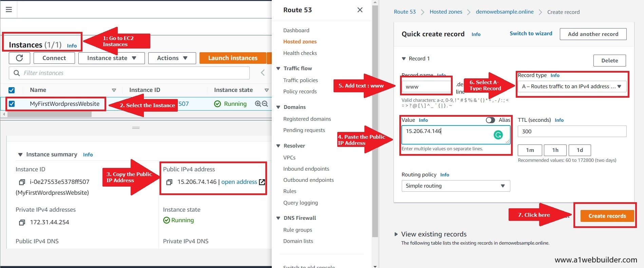Uncheck the MyFirstWordpressWebsite instance checkbox

point(12,104)
